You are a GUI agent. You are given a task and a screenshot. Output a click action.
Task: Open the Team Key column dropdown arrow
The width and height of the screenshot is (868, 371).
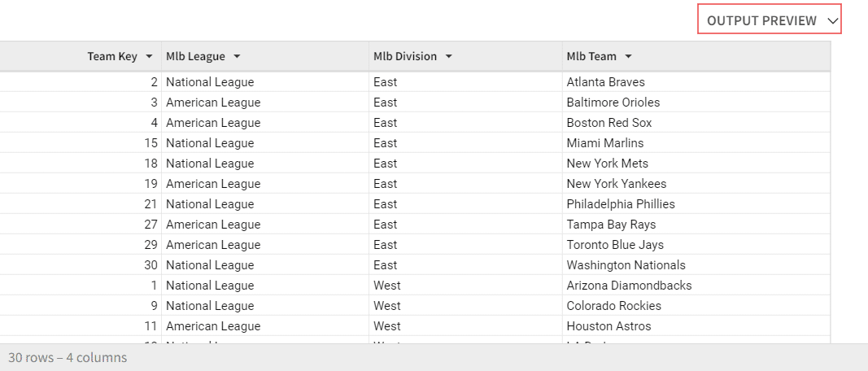pyautogui.click(x=149, y=57)
